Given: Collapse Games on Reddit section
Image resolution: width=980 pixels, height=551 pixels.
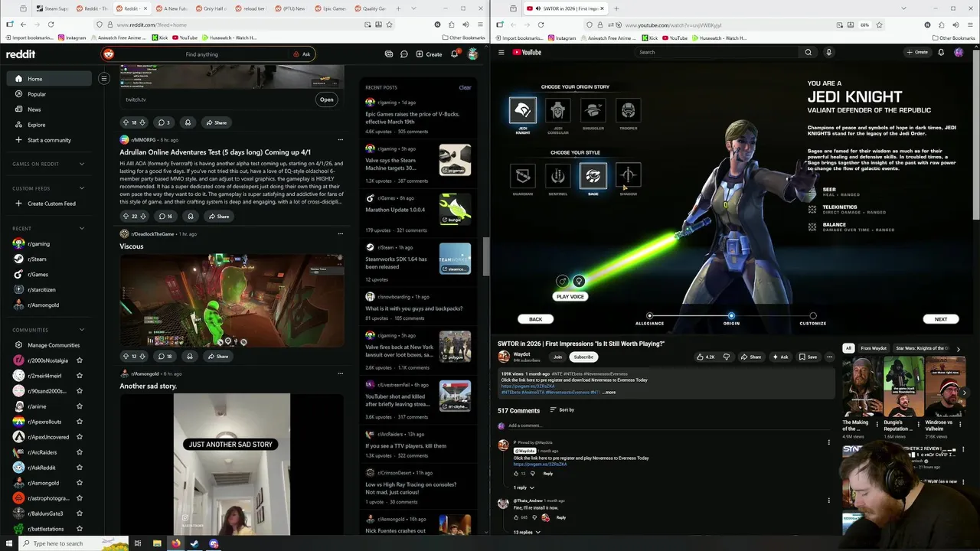Looking at the screenshot, I should point(82,164).
